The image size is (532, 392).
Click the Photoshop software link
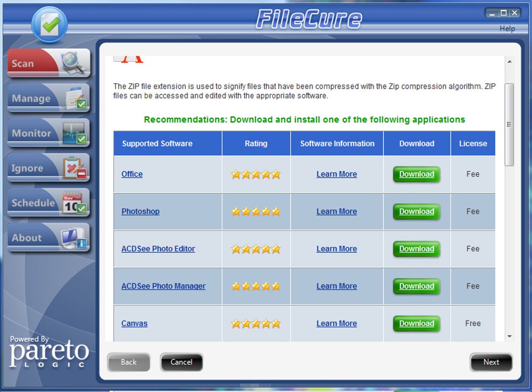pyautogui.click(x=140, y=211)
